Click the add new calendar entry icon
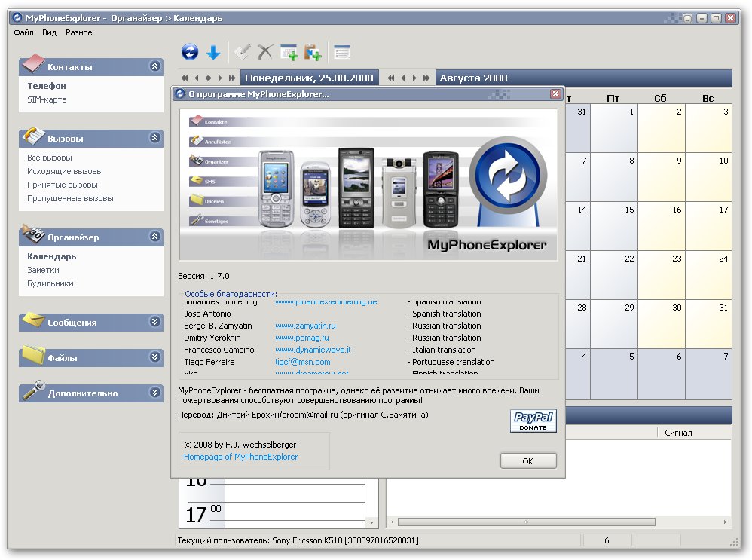 click(x=289, y=52)
